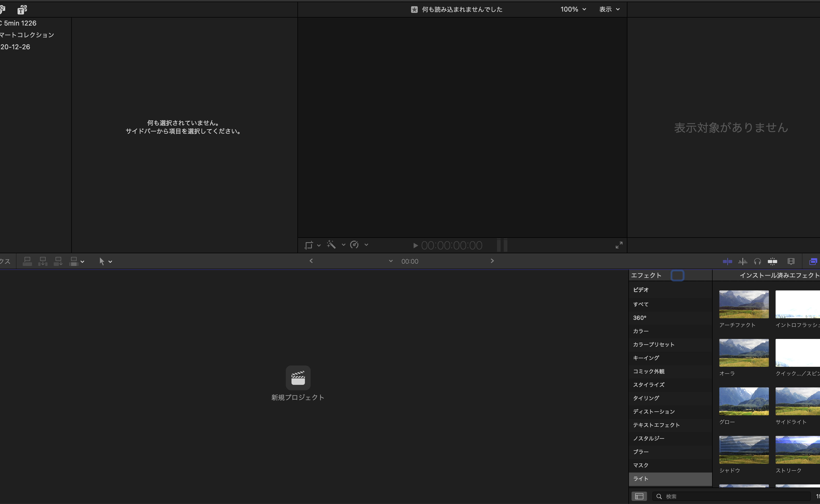Open the 100% viewer zoom dropdown
The width and height of the screenshot is (820, 504).
click(x=573, y=9)
